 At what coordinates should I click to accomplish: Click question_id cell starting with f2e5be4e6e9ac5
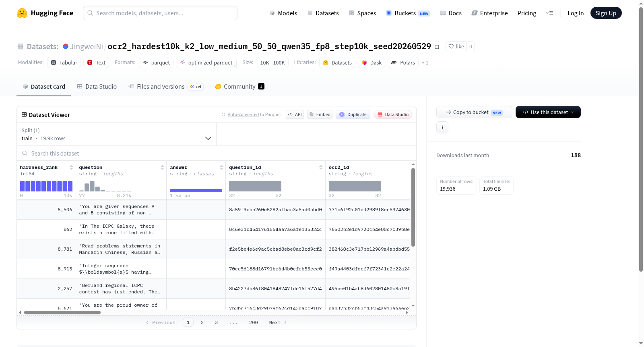pos(275,249)
